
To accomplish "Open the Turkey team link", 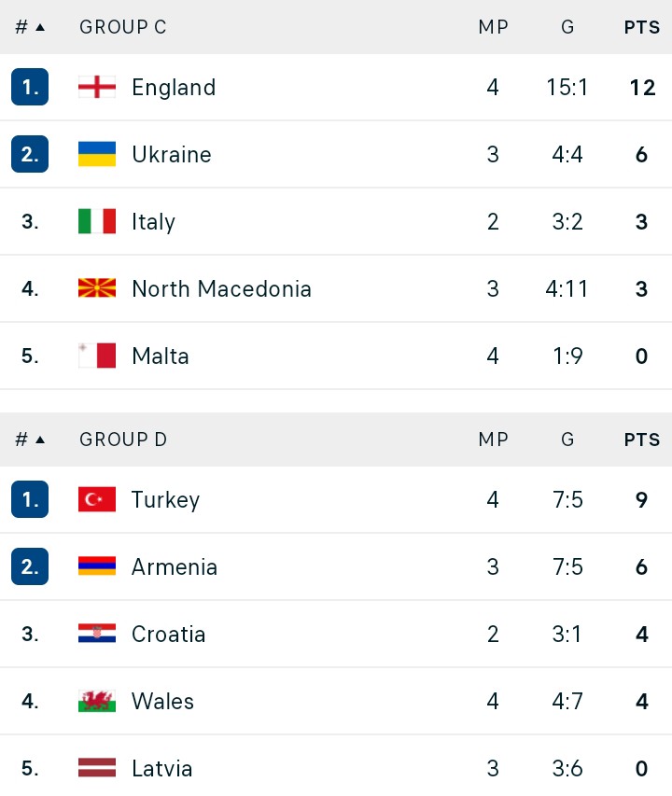I will point(165,500).
